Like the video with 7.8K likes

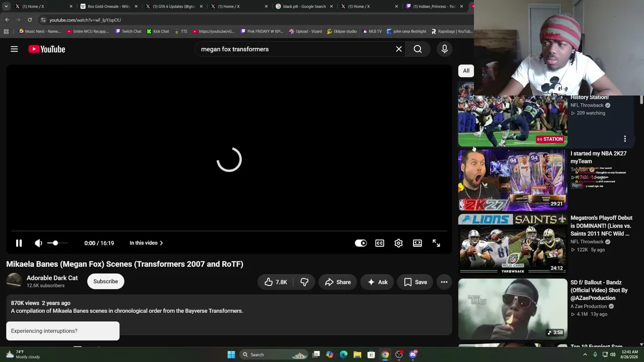point(275,282)
